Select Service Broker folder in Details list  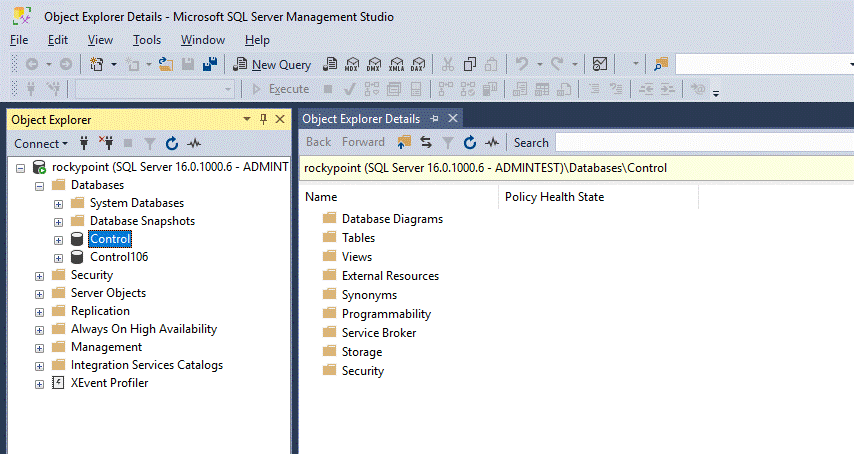(x=379, y=333)
